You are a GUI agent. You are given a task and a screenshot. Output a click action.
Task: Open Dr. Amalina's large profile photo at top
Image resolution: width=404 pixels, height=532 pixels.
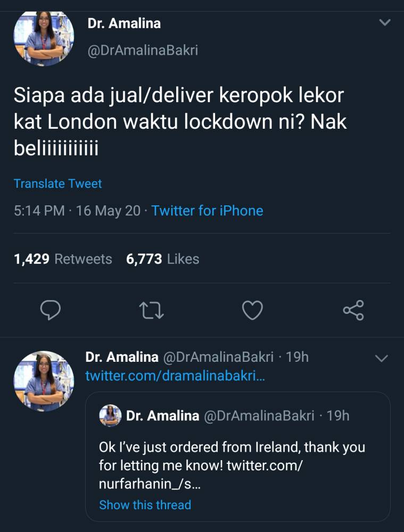pyautogui.click(x=44, y=38)
